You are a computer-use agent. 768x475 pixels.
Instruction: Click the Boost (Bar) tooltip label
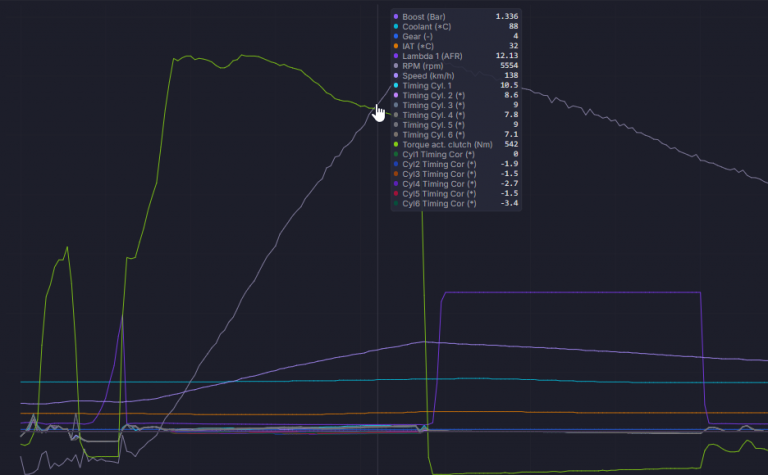[x=424, y=17]
